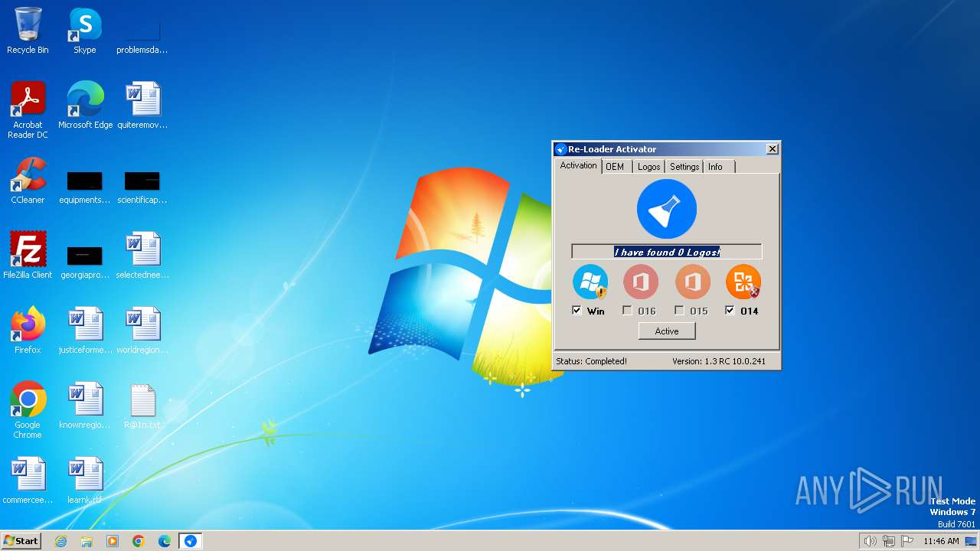The height and width of the screenshot is (551, 980).
Task: Select the Office 2014 product icon
Action: (x=743, y=282)
